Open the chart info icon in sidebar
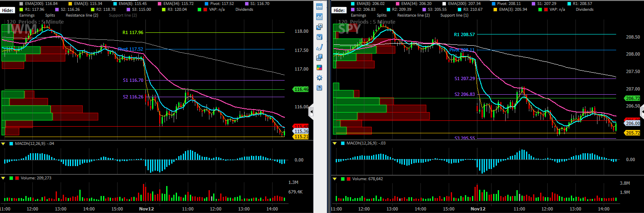The height and width of the screenshot is (213, 644). pos(319,57)
